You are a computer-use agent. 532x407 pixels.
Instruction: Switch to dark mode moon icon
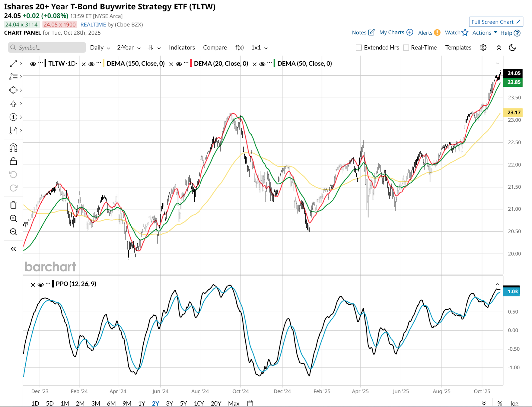[x=512, y=47]
